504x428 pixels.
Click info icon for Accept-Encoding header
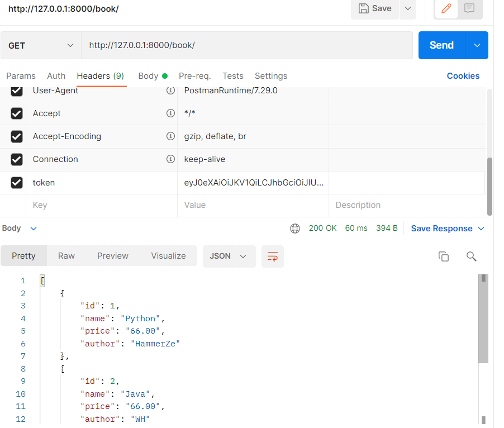(x=170, y=136)
